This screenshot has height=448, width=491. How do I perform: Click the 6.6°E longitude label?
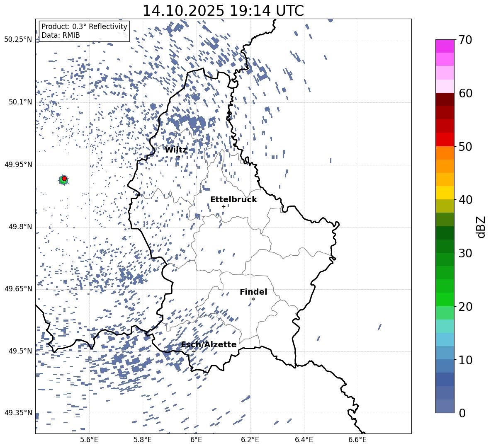point(357,440)
